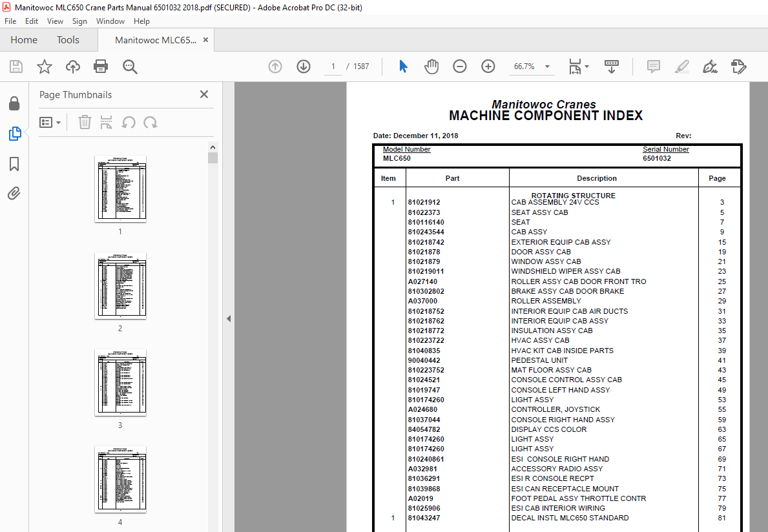Click 'CONTROLLER, JOYSTICK' description
Image resolution: width=768 pixels, height=532 pixels.
pos(555,409)
